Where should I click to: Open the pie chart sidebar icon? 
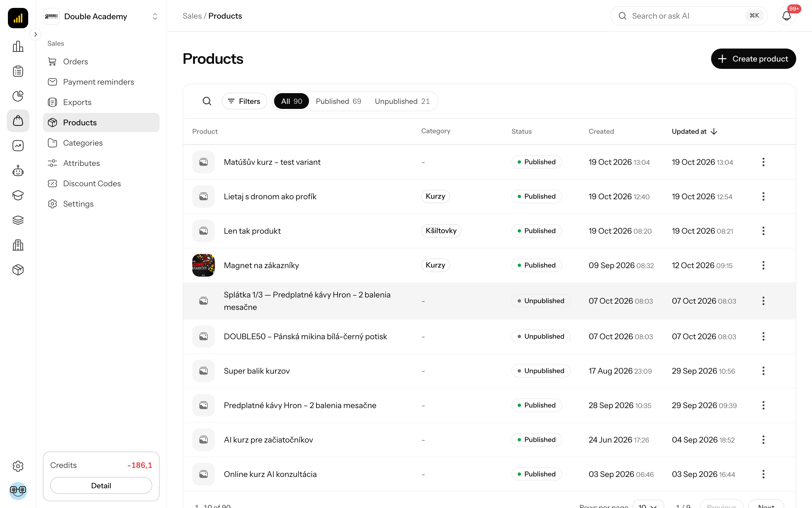pos(18,96)
